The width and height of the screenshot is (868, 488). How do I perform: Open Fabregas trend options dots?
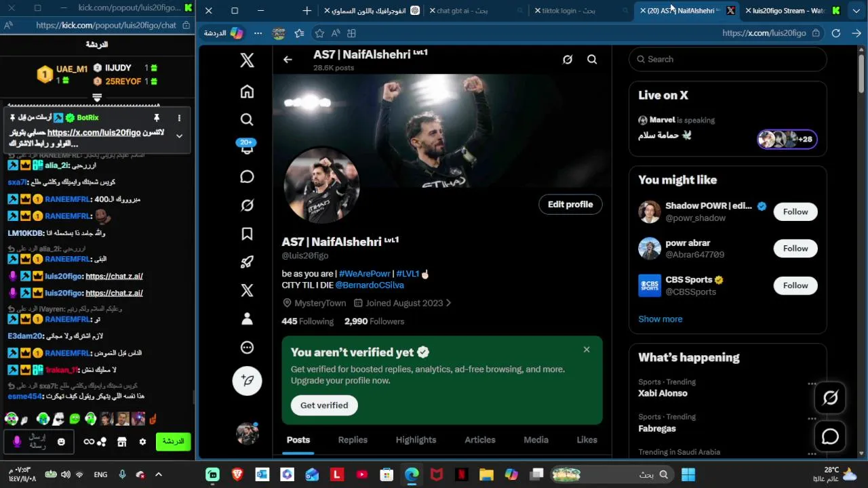[x=812, y=419]
